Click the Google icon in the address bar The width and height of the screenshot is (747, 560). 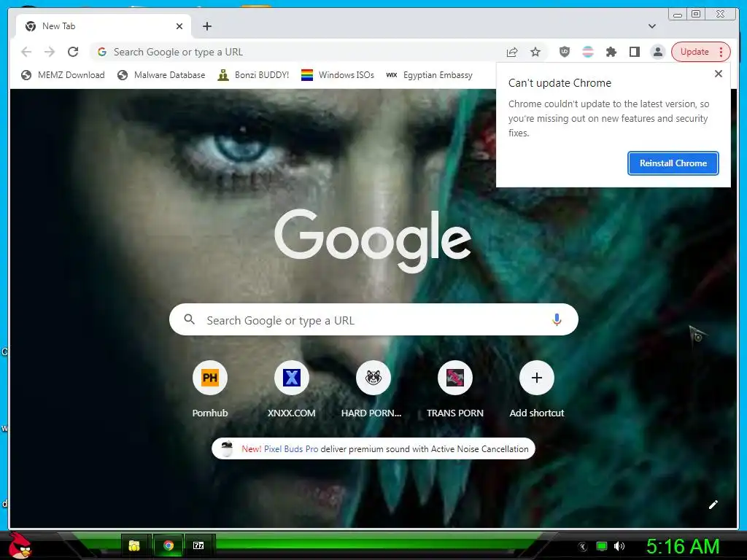(x=102, y=52)
